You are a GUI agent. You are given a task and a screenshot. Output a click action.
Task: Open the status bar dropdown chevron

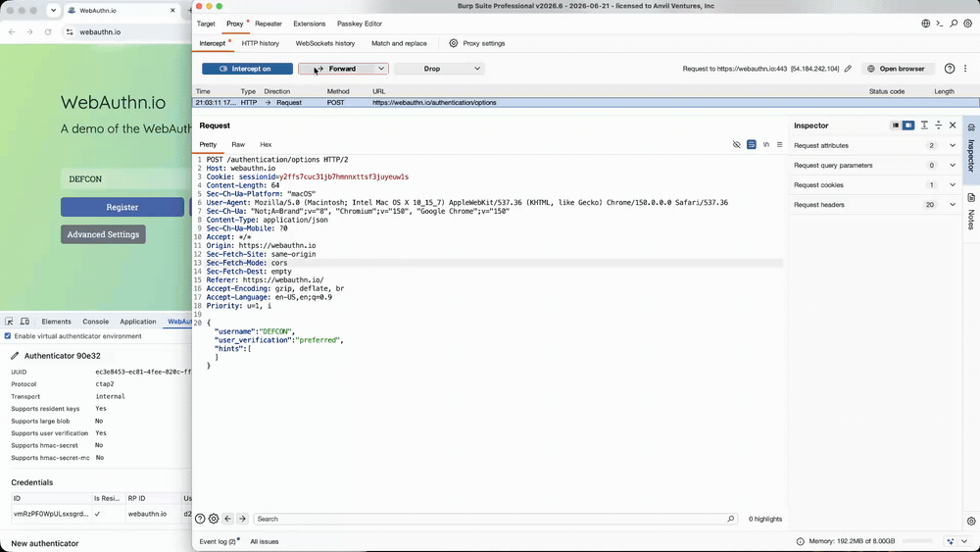coord(964,541)
